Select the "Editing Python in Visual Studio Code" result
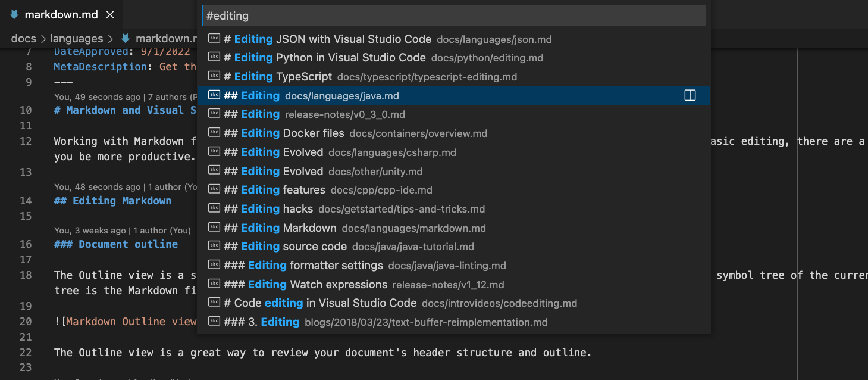 coord(357,57)
